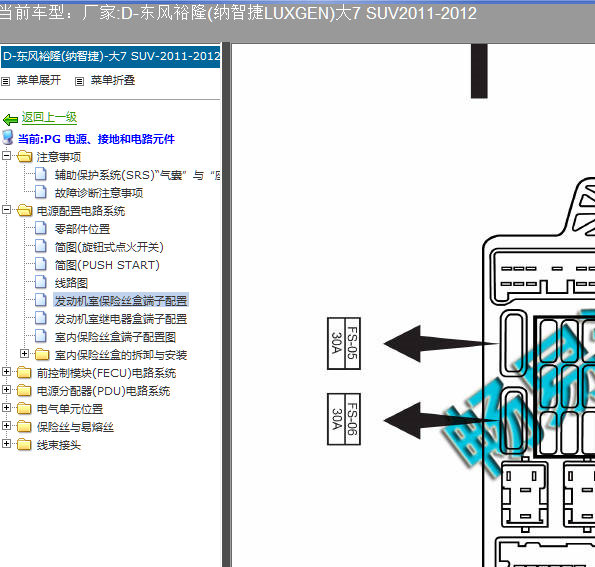Click the page icon beside 故障诊断注意事项
Image resolution: width=595 pixels, height=567 pixels.
click(41, 192)
